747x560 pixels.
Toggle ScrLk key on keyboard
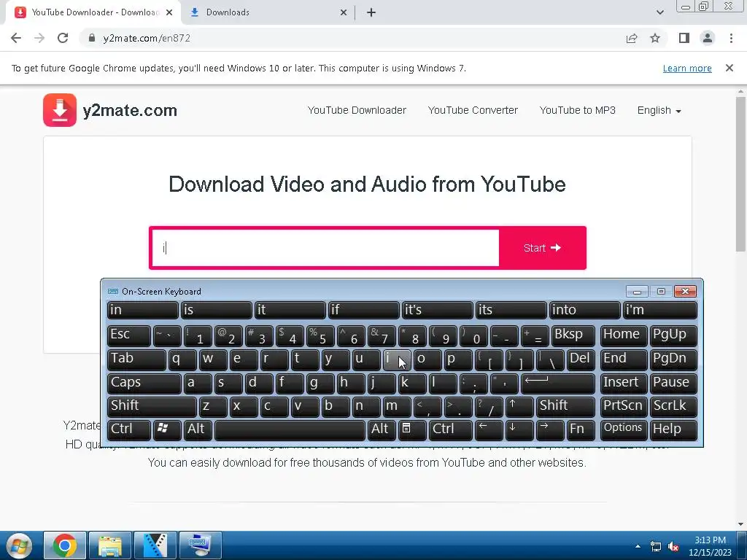pyautogui.click(x=673, y=406)
